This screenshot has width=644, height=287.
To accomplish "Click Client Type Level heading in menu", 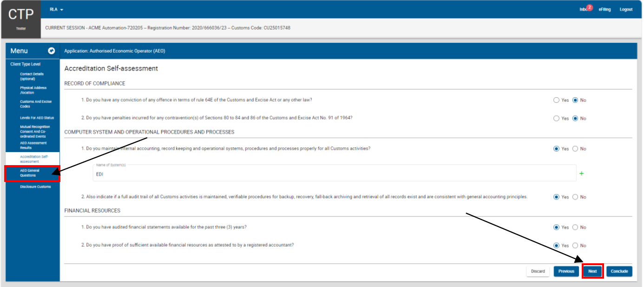I will (25, 64).
